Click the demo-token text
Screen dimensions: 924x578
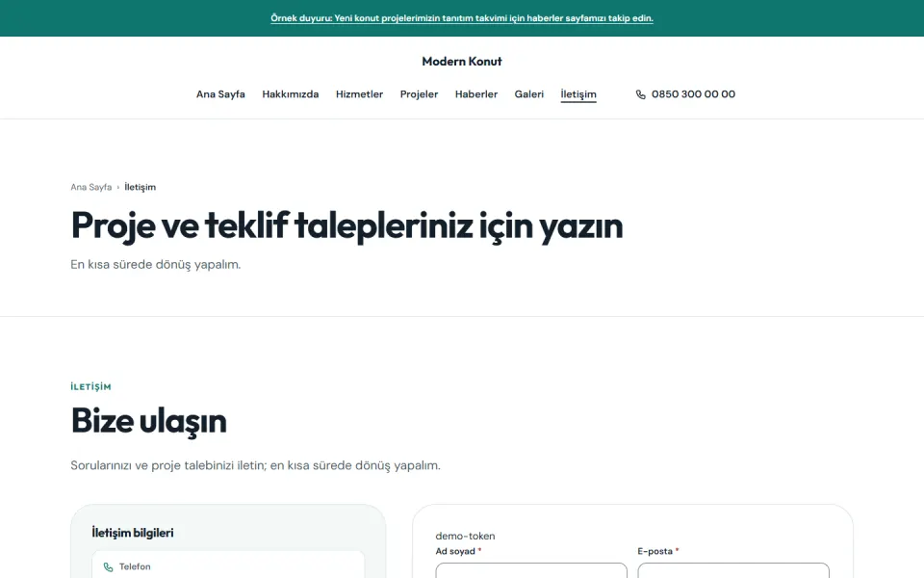tap(465, 537)
